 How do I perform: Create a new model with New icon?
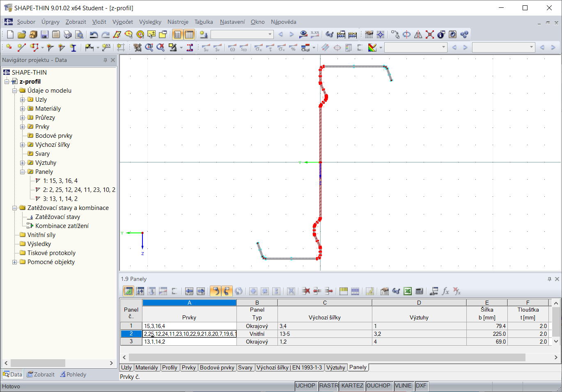point(10,34)
